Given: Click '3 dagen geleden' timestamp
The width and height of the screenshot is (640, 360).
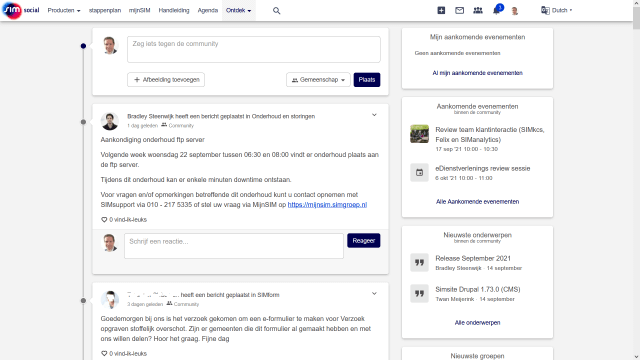Looking at the screenshot, I should pyautogui.click(x=145, y=304).
